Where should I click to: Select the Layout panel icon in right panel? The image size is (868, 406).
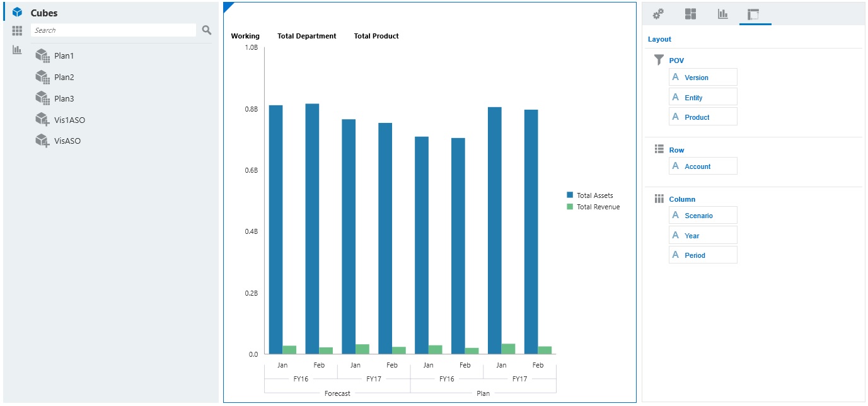(x=755, y=13)
